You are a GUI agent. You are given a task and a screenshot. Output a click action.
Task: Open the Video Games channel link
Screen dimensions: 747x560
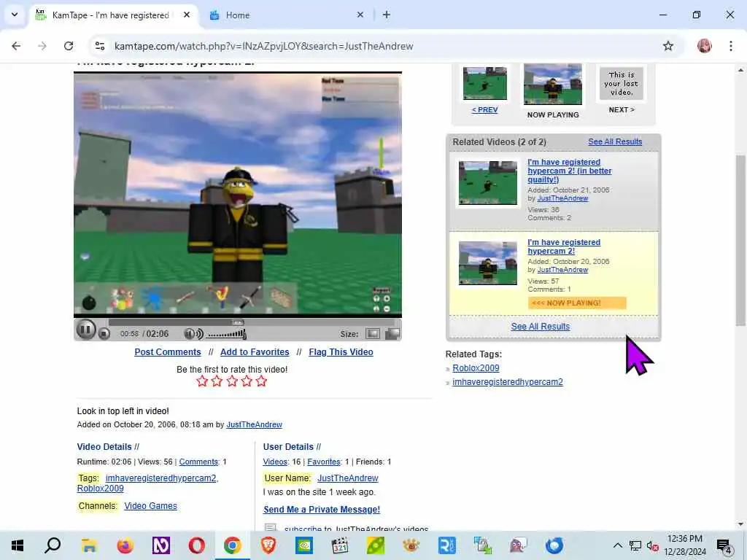click(150, 506)
